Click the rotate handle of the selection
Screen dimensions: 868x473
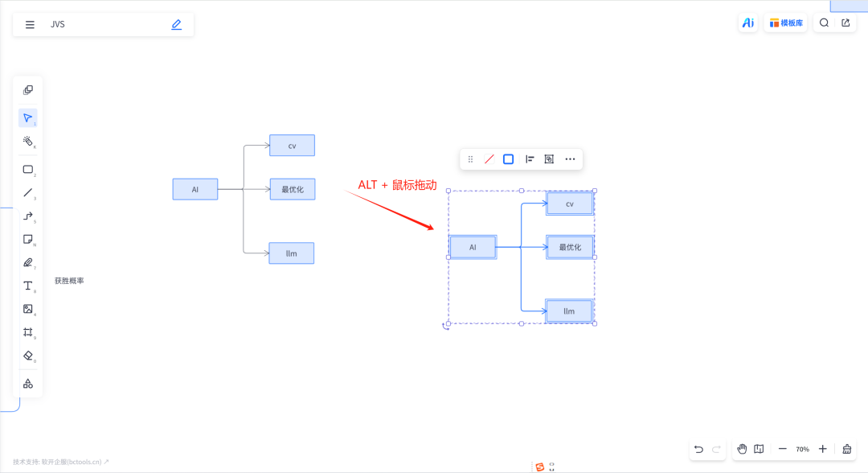pos(445,327)
